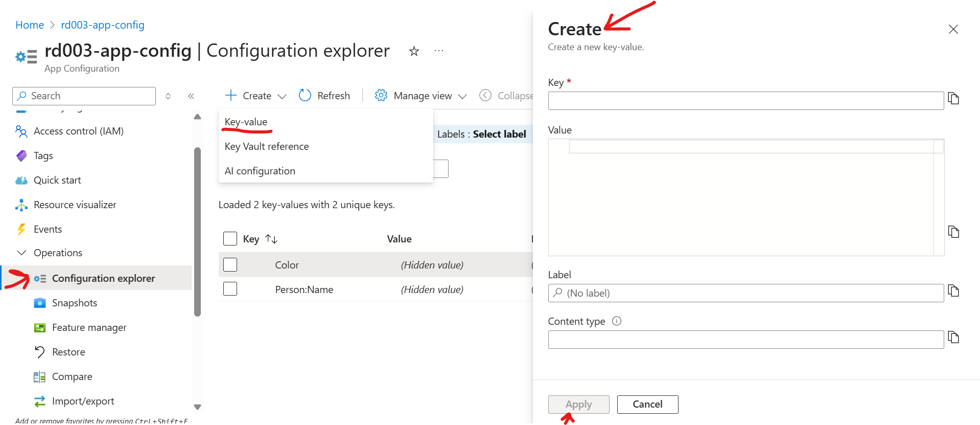Click into the Value text area

point(746,197)
